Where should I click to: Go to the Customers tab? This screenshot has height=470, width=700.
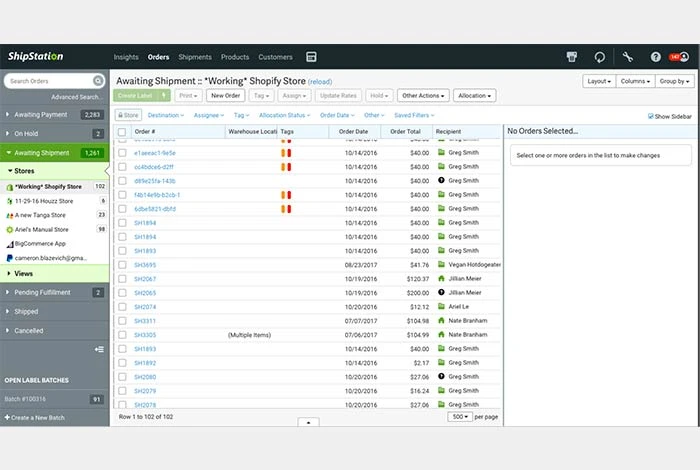(x=275, y=57)
